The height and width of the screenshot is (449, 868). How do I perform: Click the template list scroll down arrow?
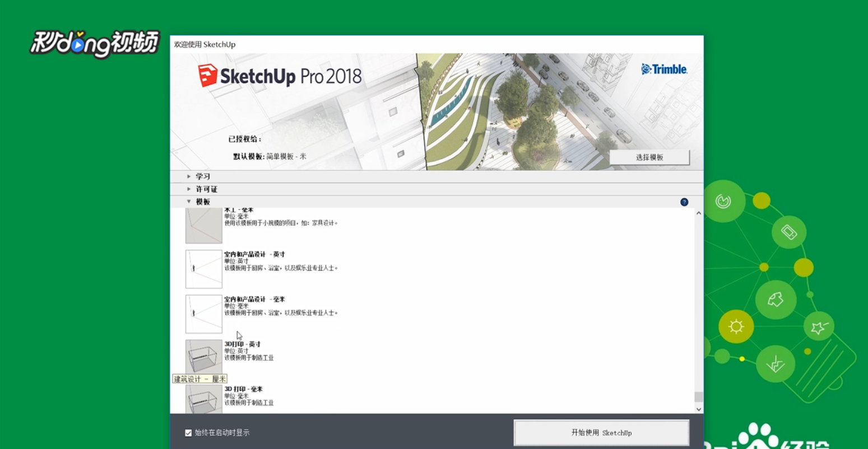[x=699, y=409]
